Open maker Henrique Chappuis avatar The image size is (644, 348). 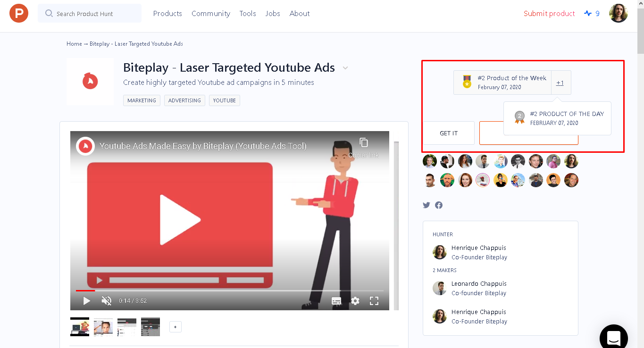(440, 316)
